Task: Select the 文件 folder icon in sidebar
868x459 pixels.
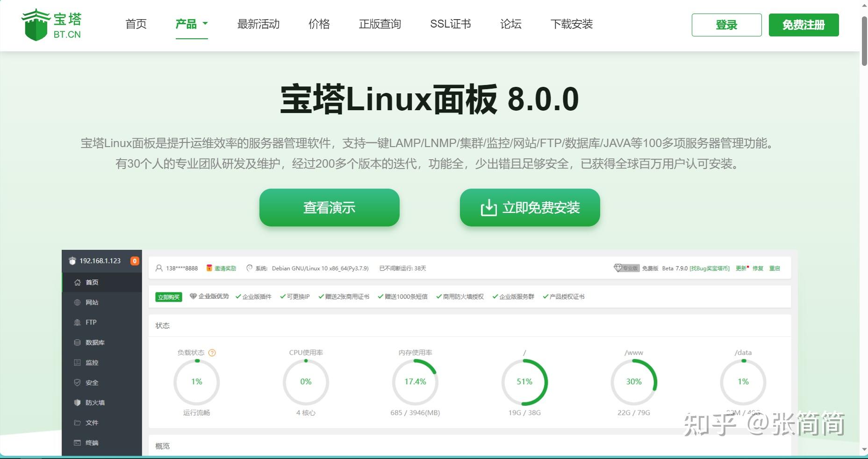Action: pos(78,423)
